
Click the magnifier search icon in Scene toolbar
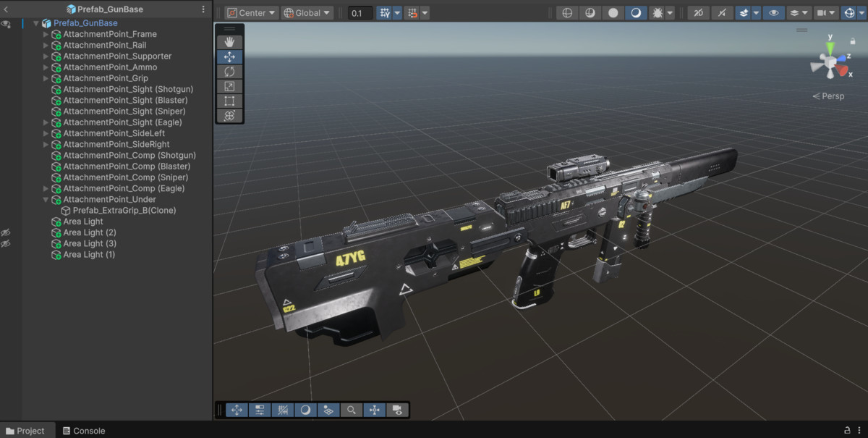pyautogui.click(x=352, y=410)
